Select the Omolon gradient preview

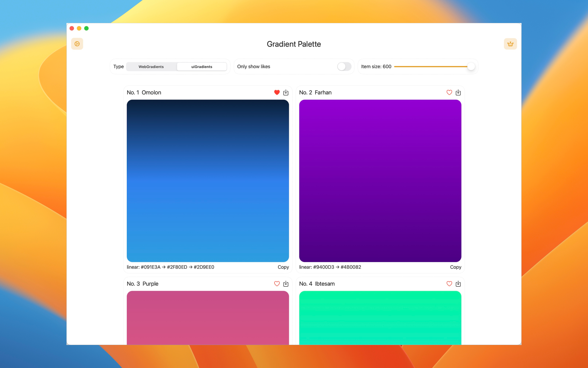tap(208, 181)
